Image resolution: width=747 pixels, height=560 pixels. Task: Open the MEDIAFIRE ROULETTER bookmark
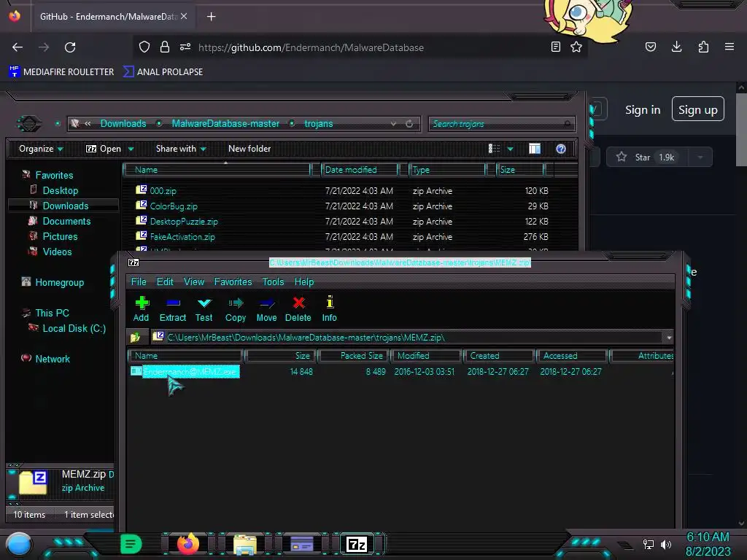[61, 72]
